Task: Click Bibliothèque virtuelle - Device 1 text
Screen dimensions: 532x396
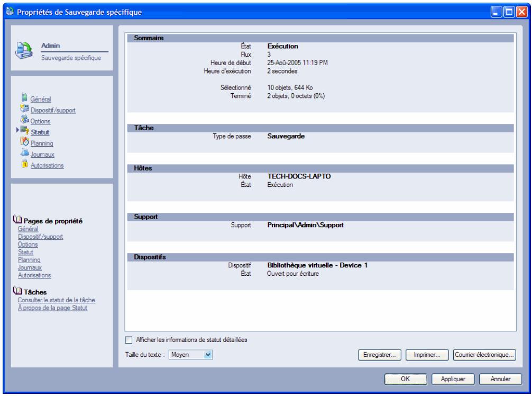Action: [x=317, y=265]
